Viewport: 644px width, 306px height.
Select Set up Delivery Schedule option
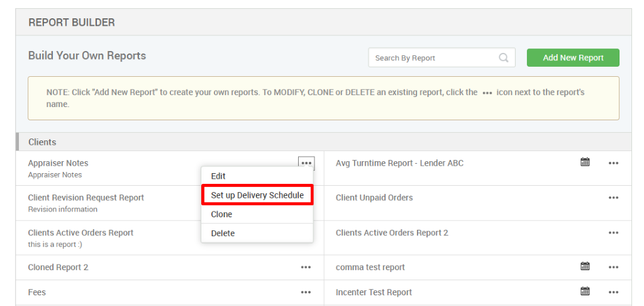257,195
